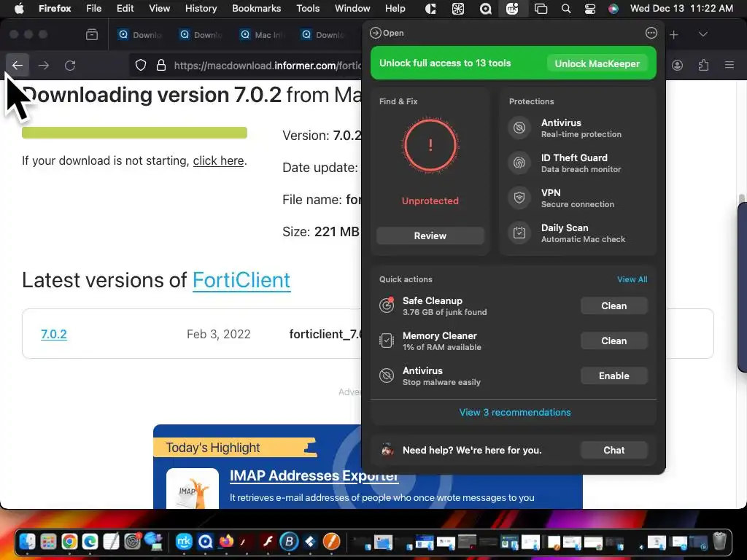Open the Tools menu
Screen dimensions: 747x560
[x=308, y=9]
